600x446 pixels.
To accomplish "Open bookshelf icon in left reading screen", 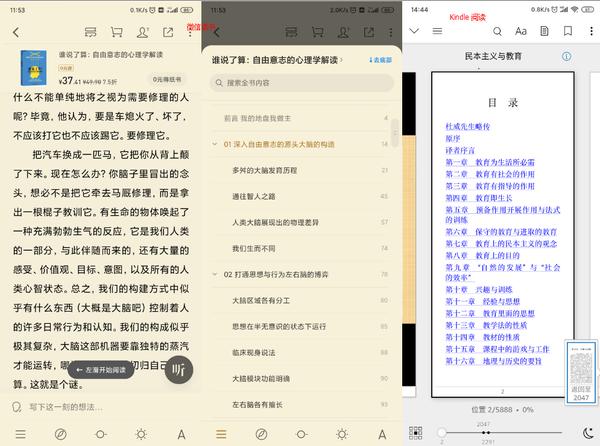I will (90, 32).
